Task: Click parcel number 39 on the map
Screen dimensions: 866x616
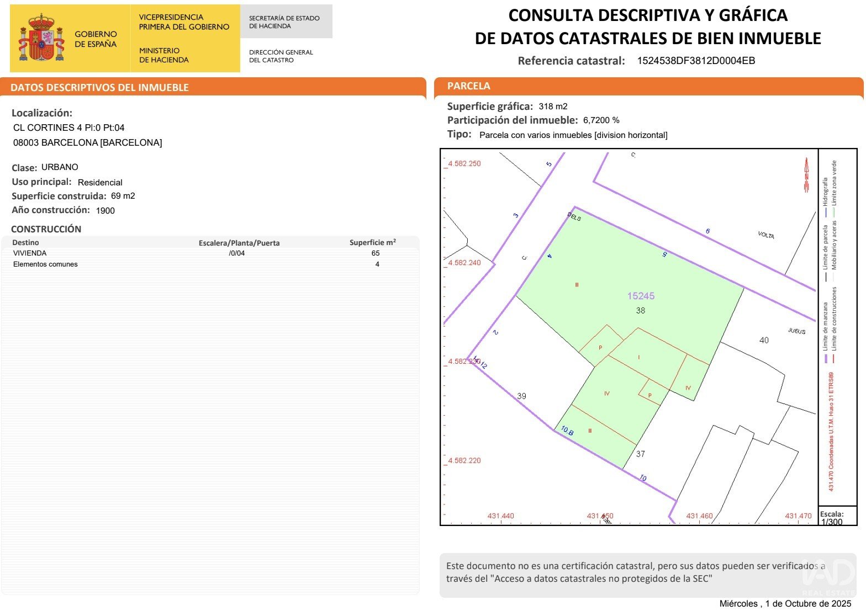Action: [x=521, y=396]
